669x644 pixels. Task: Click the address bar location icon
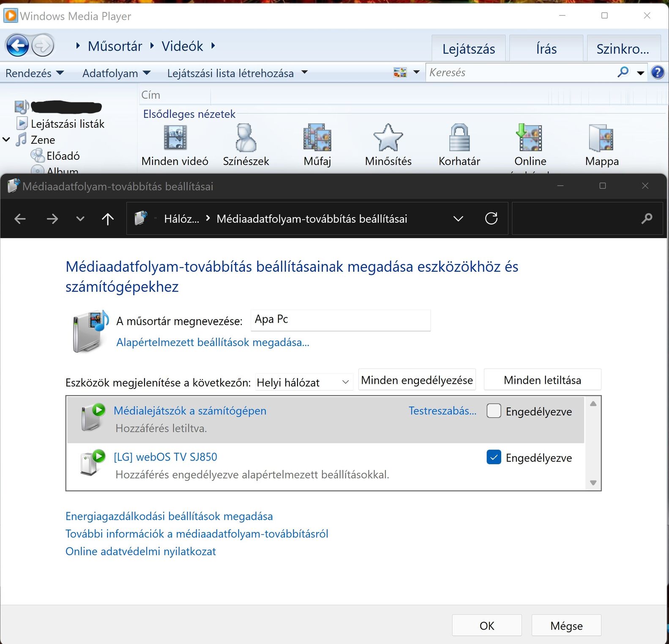click(x=141, y=218)
